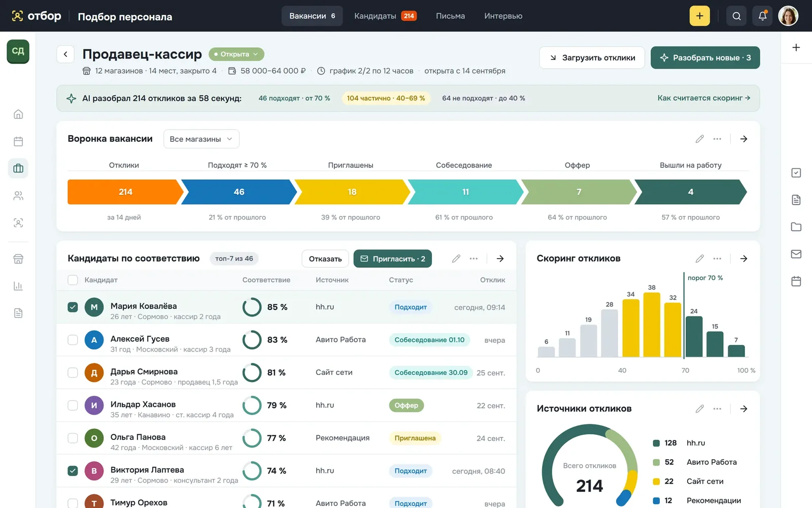812x508 pixels.
Task: Click the blue 46 funnel stage
Action: [x=239, y=192]
